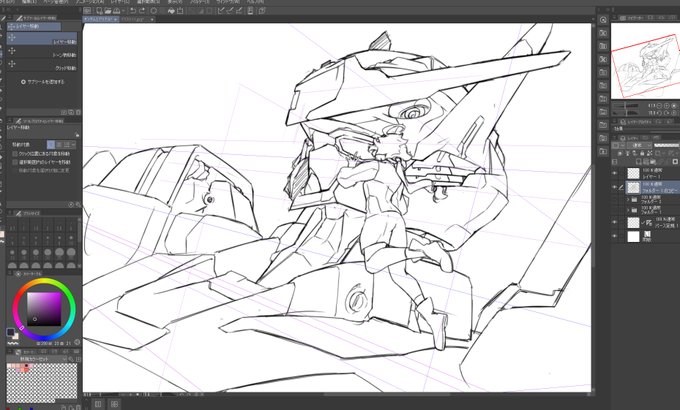This screenshot has height=410, width=680.
Task: Click the New document icon in toolbar
Action: pyautogui.click(x=99, y=11)
